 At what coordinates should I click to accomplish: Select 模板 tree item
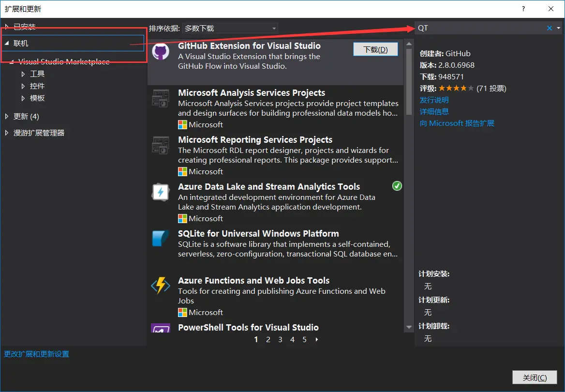click(37, 98)
